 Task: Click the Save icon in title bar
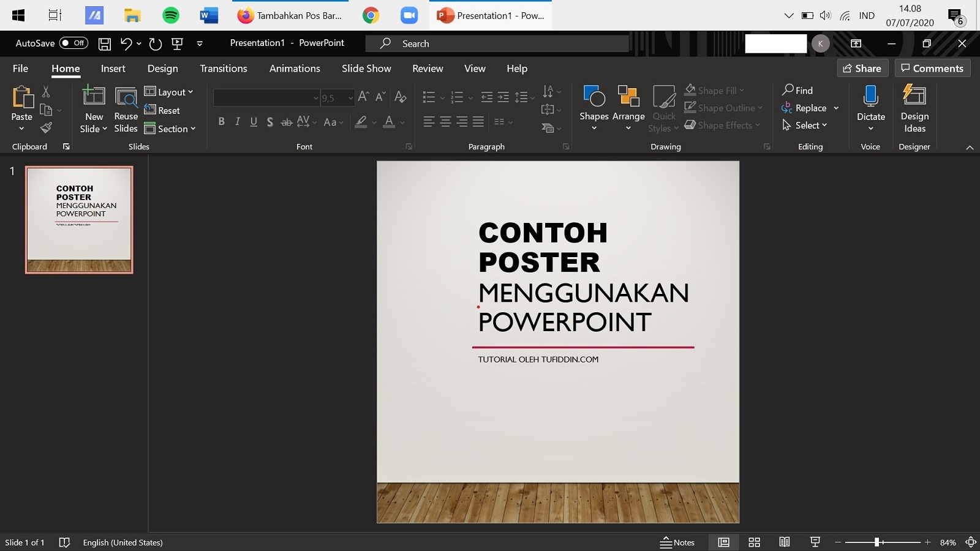point(105,43)
